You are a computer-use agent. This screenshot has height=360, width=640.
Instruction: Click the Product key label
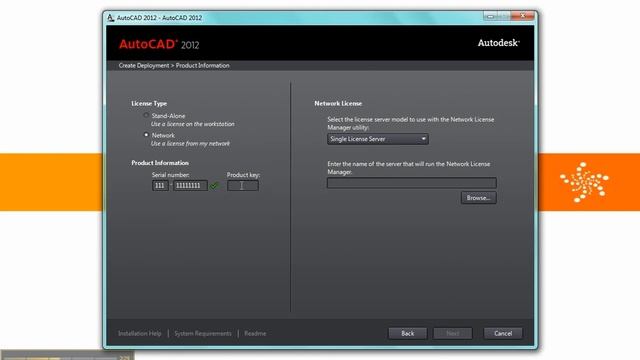click(x=243, y=175)
